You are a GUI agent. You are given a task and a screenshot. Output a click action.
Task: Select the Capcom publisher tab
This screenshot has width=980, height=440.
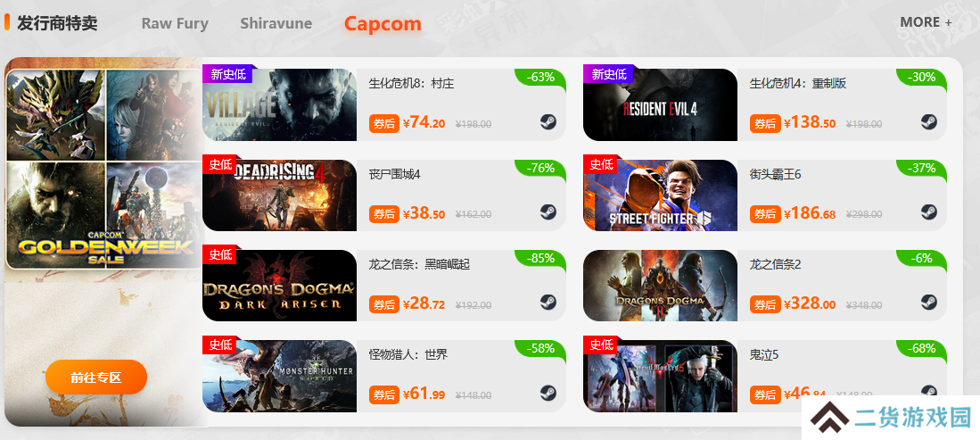tap(383, 24)
